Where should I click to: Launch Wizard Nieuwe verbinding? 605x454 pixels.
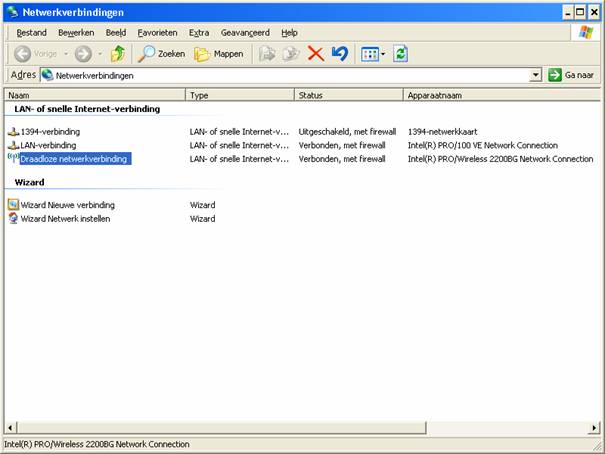(x=67, y=205)
